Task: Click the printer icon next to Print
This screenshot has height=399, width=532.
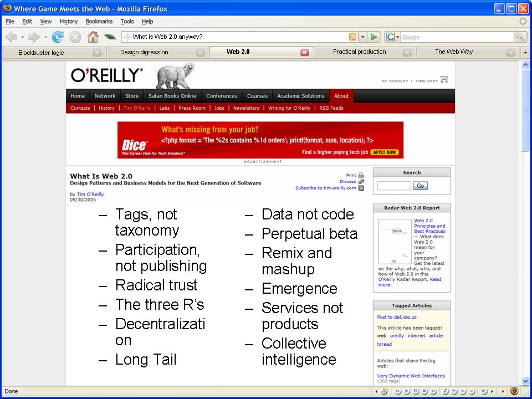Action: [361, 176]
